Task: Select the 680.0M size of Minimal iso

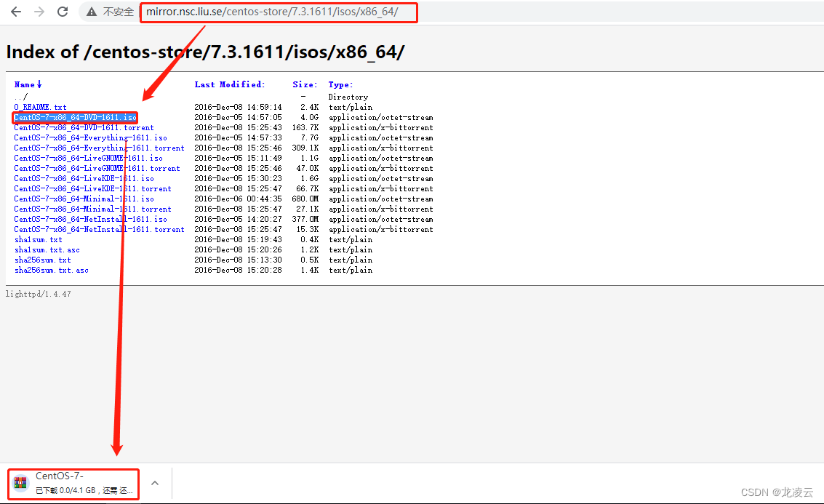Action: tap(305, 199)
